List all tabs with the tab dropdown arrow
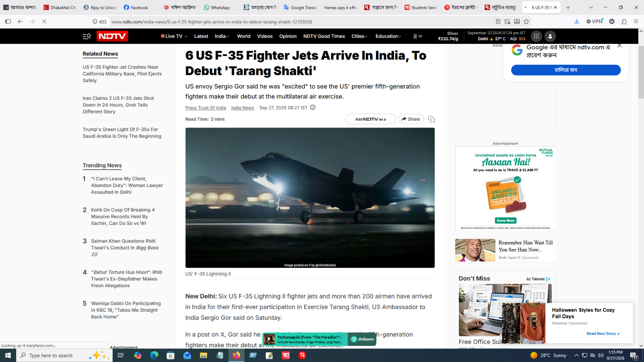Viewport: 644px width, 362px height. tap(591, 7)
